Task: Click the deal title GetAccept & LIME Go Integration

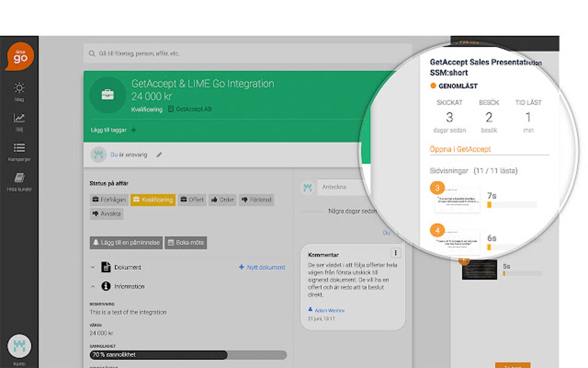Action: (202, 83)
